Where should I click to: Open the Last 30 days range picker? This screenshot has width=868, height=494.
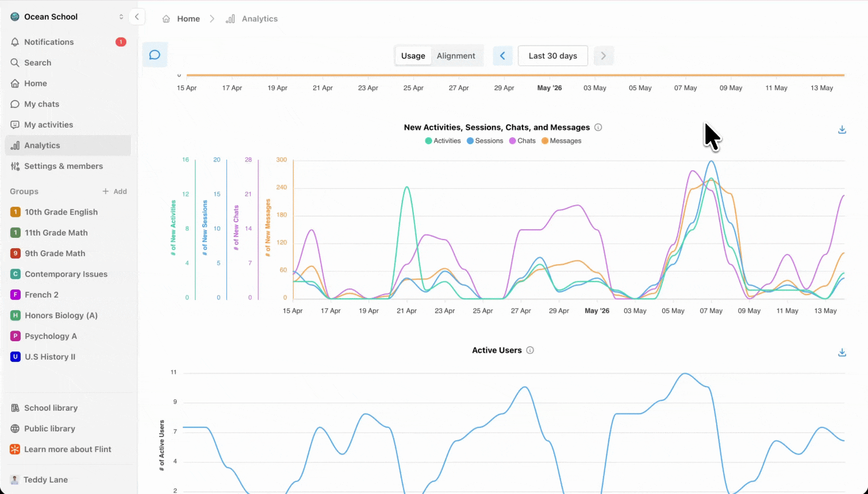[x=553, y=56]
